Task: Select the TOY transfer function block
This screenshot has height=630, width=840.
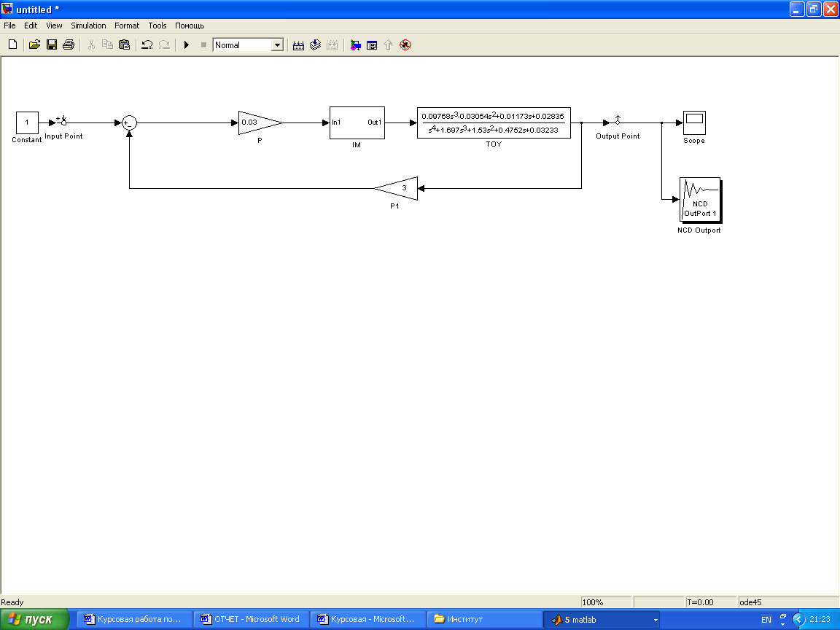Action: [x=494, y=122]
